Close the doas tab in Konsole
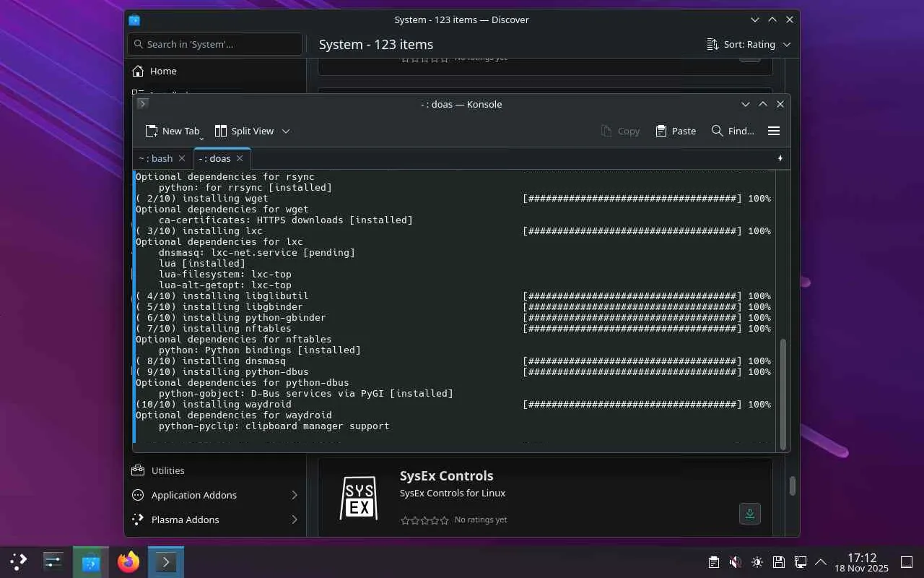924x578 pixels. (x=240, y=158)
